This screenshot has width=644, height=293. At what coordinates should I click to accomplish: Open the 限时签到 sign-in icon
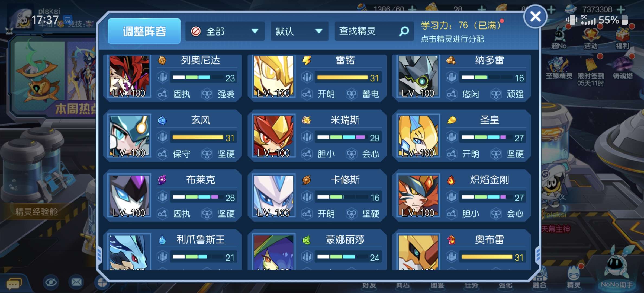(x=591, y=72)
